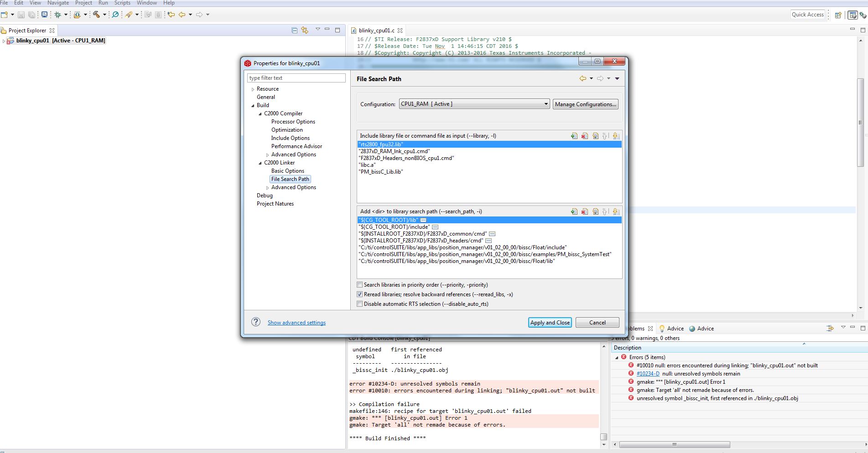Open the Navigate menu
Image resolution: width=868 pixels, height=453 pixels.
pos(58,3)
